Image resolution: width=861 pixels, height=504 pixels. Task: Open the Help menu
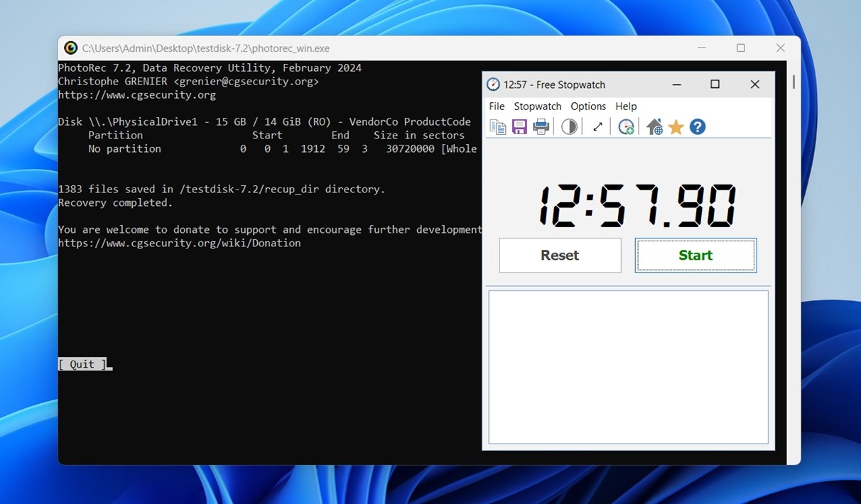click(626, 106)
